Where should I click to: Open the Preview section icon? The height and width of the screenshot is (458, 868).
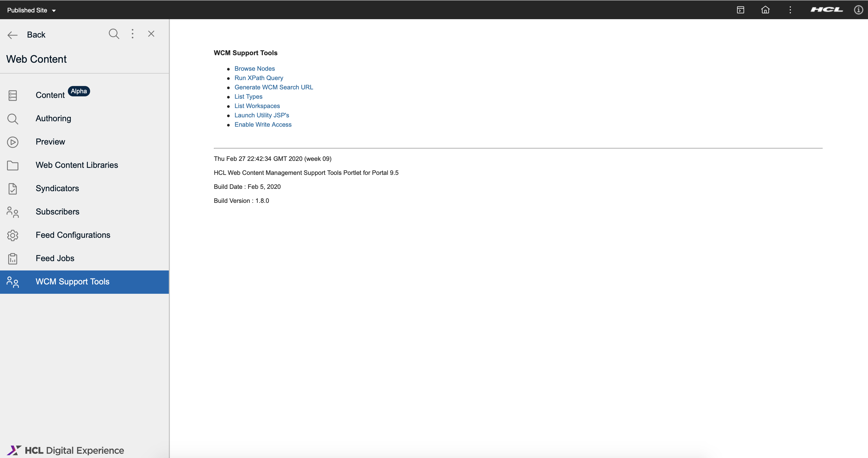13,142
